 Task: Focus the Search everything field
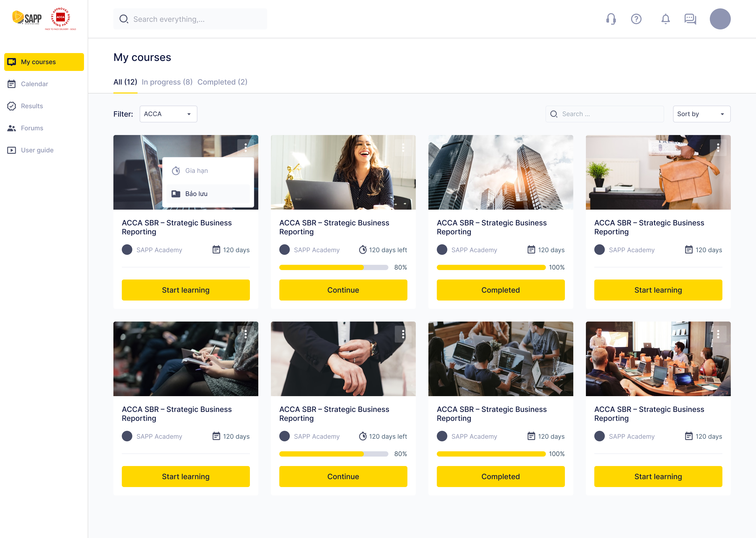190,19
